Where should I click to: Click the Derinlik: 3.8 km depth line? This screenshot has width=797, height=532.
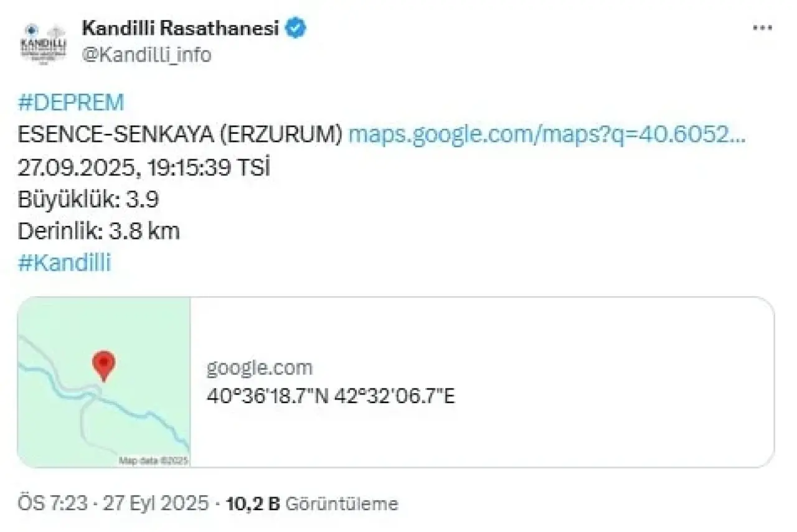pyautogui.click(x=99, y=231)
